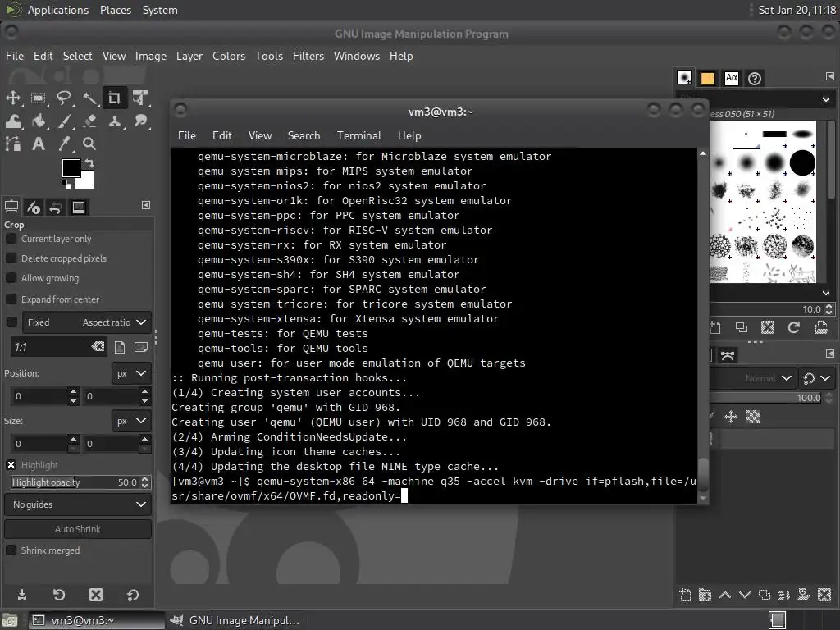Click the foreground color black swatch

click(71, 167)
